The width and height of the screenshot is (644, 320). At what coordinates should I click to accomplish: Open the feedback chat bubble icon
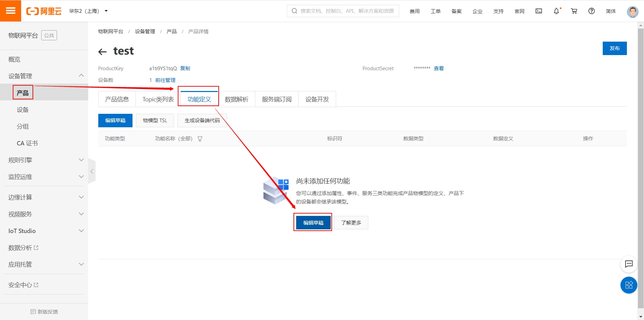(629, 264)
